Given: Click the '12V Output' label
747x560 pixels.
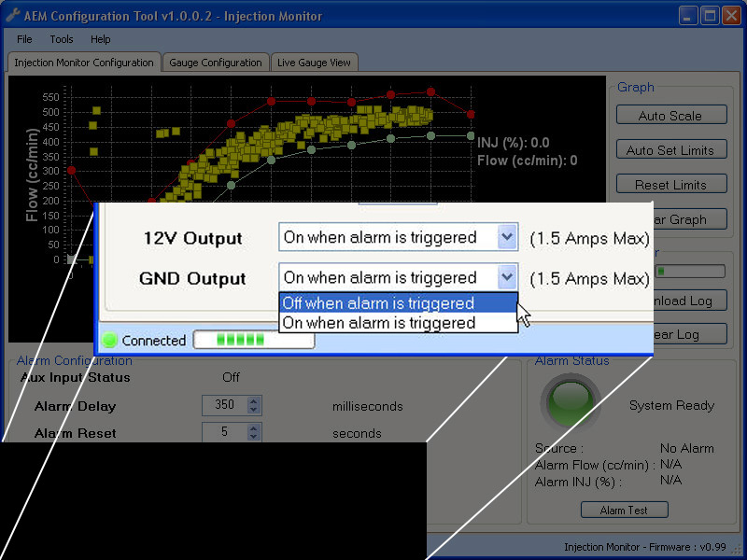Looking at the screenshot, I should click(x=193, y=238).
